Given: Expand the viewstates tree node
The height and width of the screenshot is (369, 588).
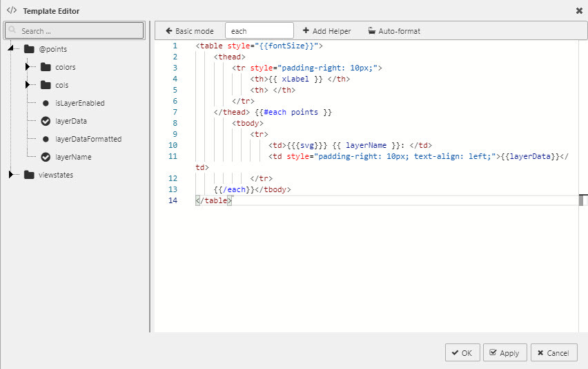Looking at the screenshot, I should (x=11, y=175).
